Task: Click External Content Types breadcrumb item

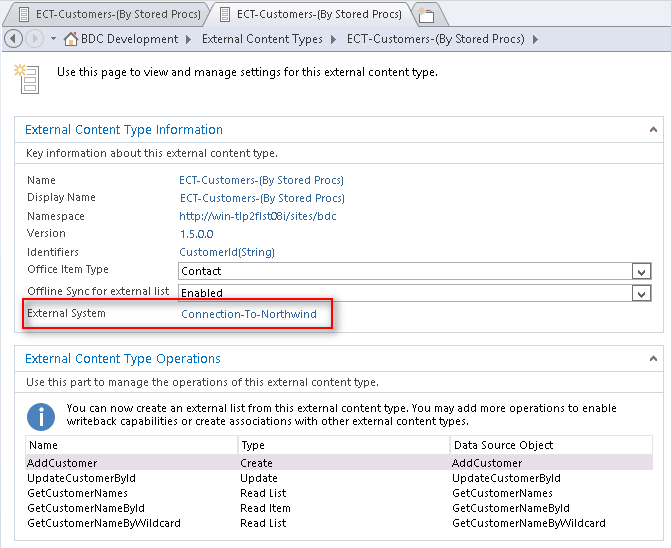Action: 262,39
